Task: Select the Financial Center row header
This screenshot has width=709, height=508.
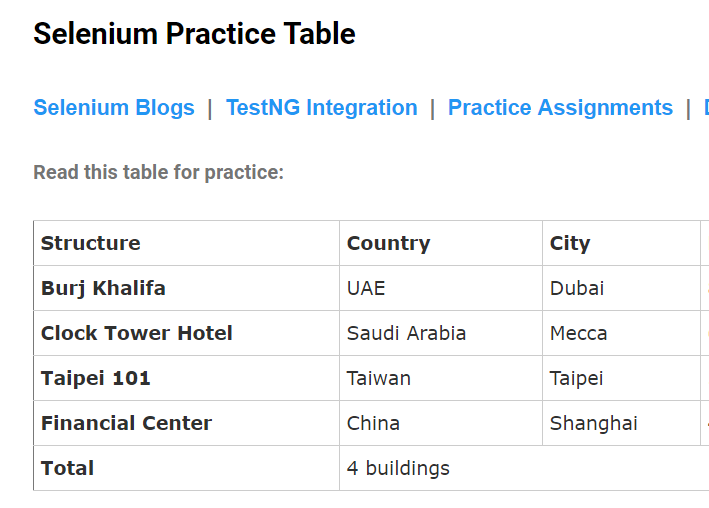Action: [x=186, y=423]
